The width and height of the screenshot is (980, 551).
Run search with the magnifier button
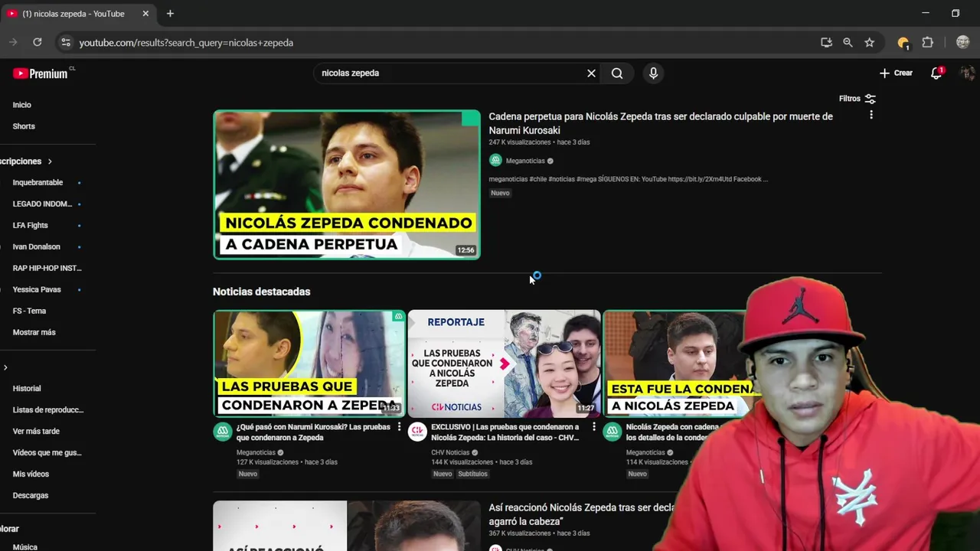[x=617, y=73]
